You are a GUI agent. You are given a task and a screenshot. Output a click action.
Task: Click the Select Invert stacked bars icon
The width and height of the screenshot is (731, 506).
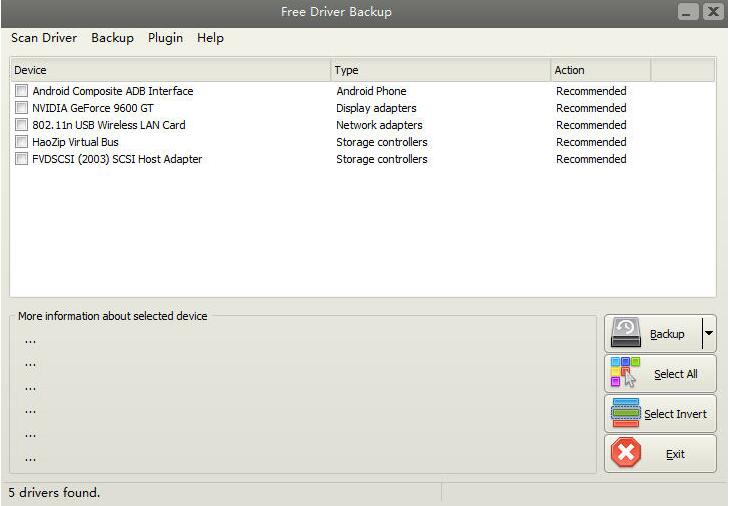pos(626,413)
